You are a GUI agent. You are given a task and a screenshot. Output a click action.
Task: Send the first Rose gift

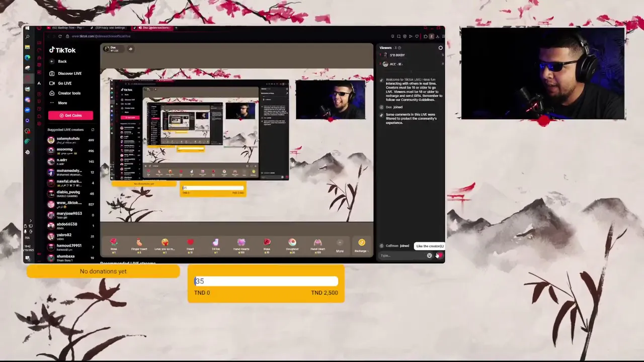tap(114, 245)
